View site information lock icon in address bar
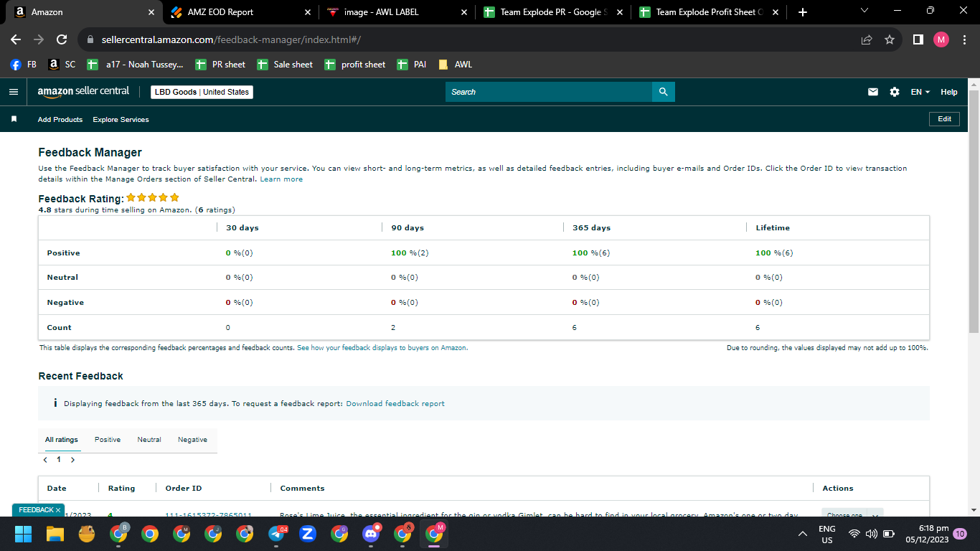This screenshot has width=980, height=551. (90, 40)
